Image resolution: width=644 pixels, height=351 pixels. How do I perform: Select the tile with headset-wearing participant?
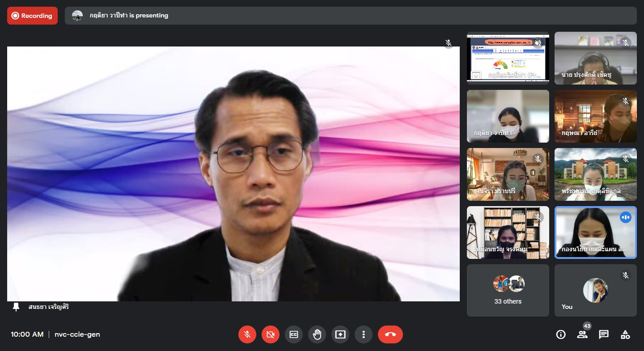click(595, 58)
